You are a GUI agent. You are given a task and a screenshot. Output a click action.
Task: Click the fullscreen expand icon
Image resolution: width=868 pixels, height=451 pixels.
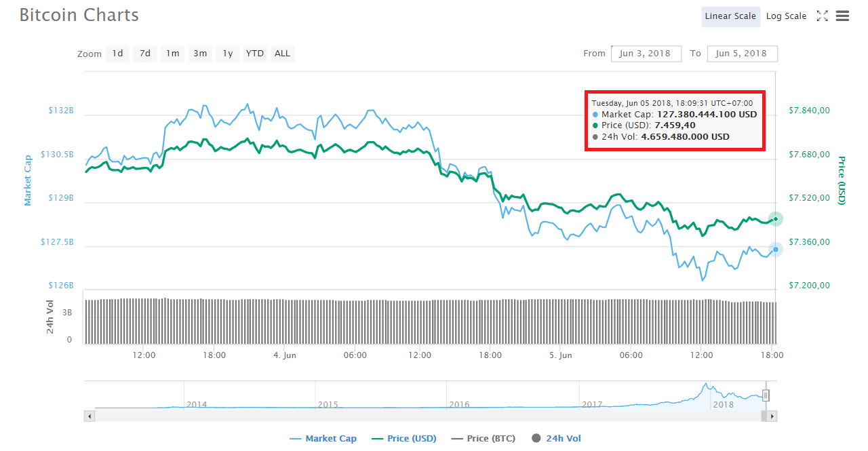822,16
